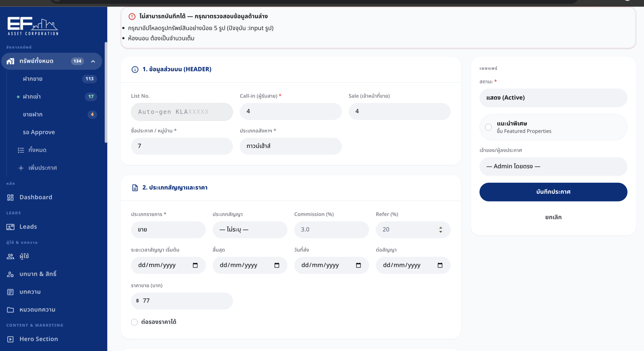Toggle the ต่อรองราคาได้ checkbox
This screenshot has height=351, width=644.
(135, 322)
